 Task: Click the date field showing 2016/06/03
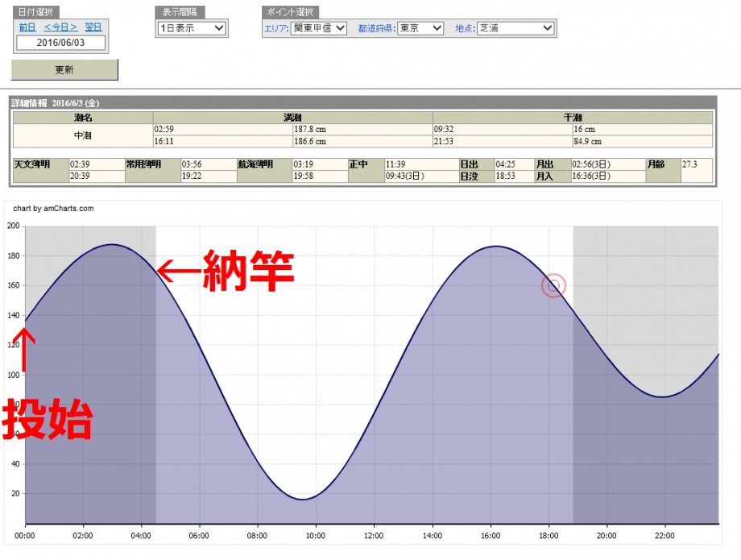tap(60, 43)
